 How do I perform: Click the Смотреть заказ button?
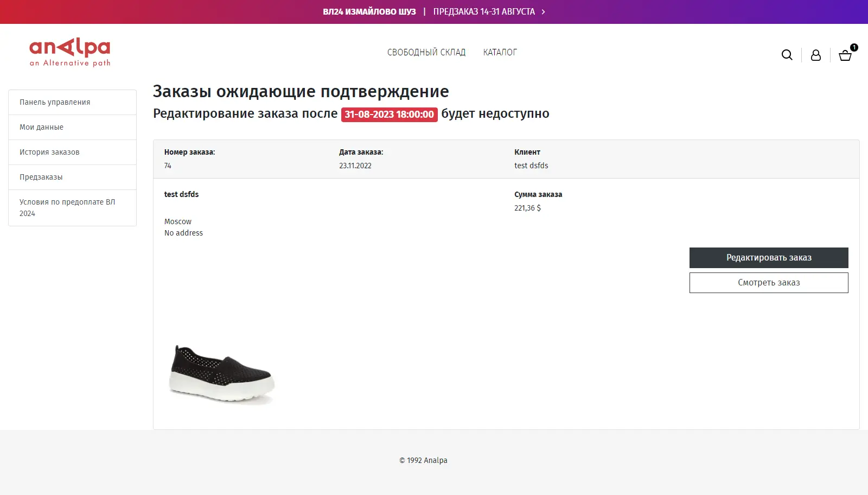coord(769,283)
